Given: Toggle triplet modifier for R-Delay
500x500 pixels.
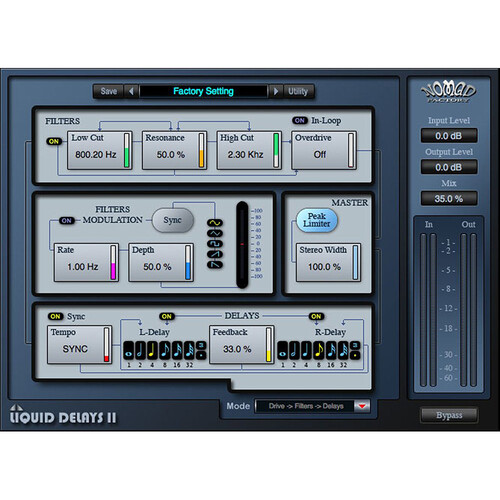Looking at the screenshot, I should click(x=355, y=345).
